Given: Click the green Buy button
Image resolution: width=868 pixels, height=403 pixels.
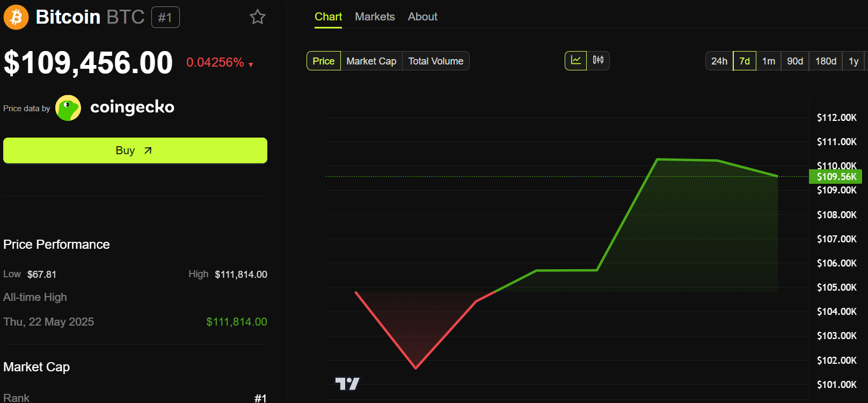Looking at the screenshot, I should (x=135, y=150).
